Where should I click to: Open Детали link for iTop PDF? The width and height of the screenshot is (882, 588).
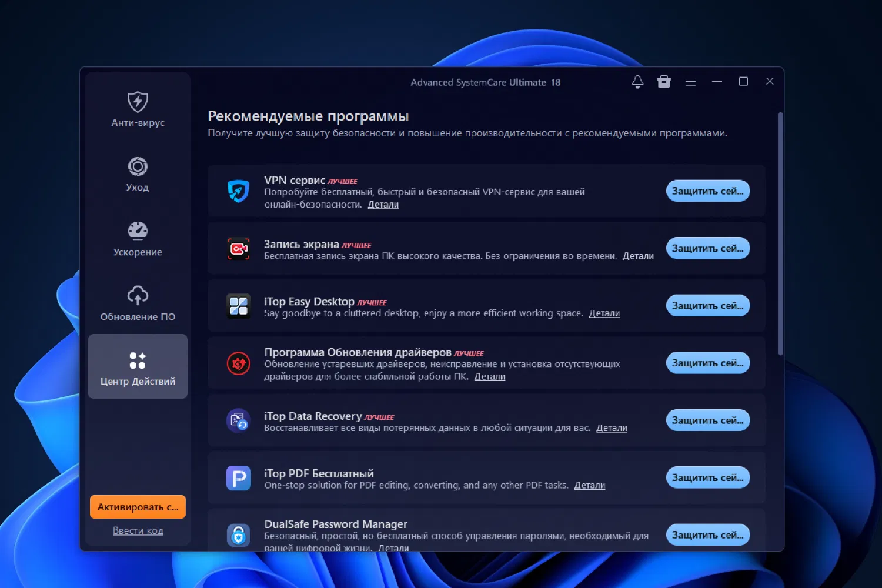590,485
